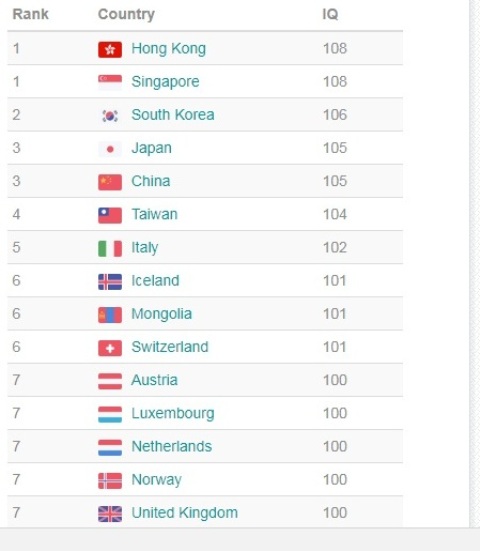Click the United Kingdom flag icon
This screenshot has width=480, height=551.
[110, 514]
